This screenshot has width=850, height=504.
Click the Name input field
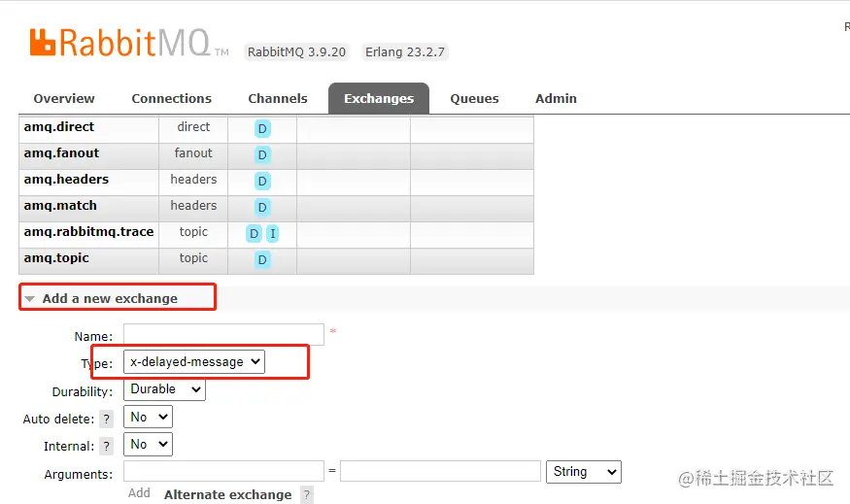coord(223,334)
